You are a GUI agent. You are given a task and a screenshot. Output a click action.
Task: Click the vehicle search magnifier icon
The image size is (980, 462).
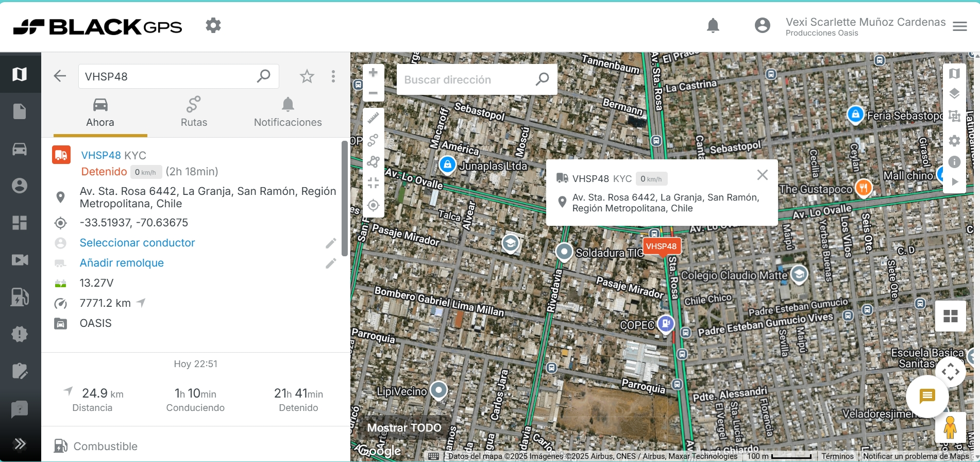263,76
